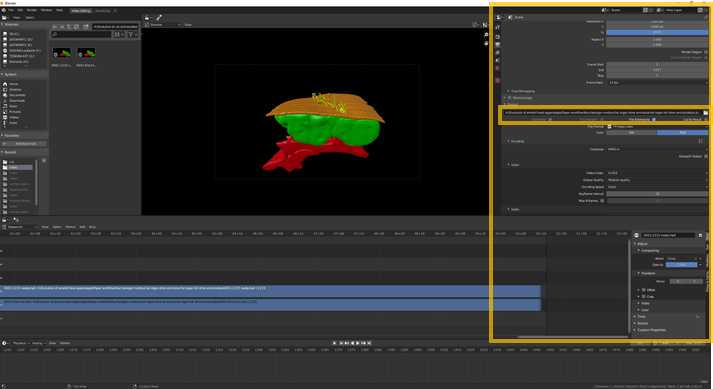Open the Texture properties tab icon
The height and width of the screenshot is (389, 713).
[x=498, y=80]
